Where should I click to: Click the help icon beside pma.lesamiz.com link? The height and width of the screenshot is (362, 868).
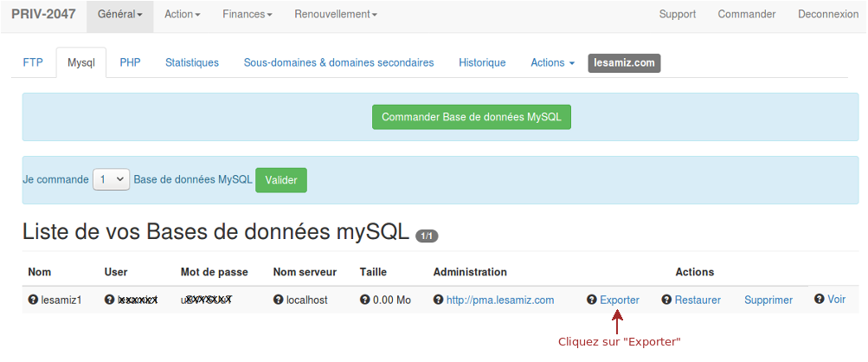[439, 300]
